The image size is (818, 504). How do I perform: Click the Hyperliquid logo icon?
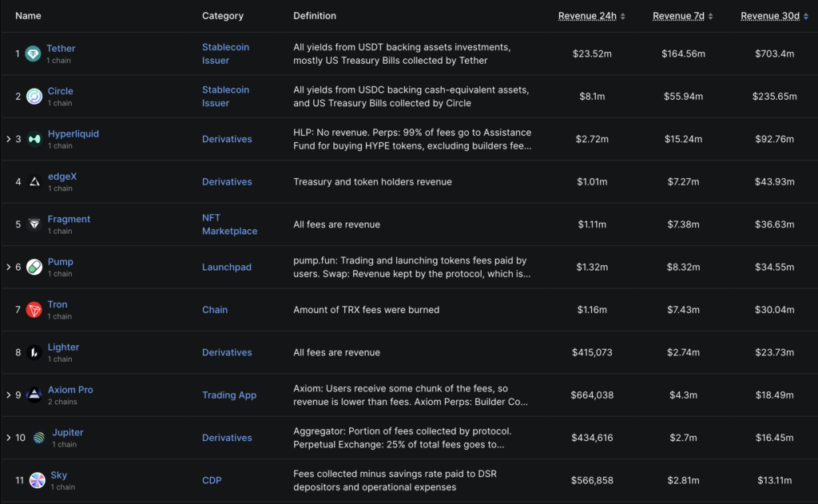click(34, 139)
